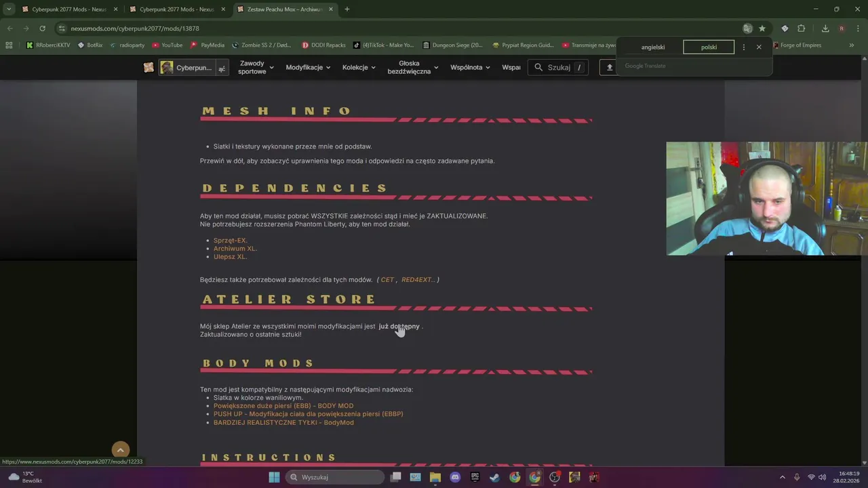Viewport: 868px width, 488px height.
Task: Click the webcam overlay video thumbnail
Action: click(x=767, y=199)
